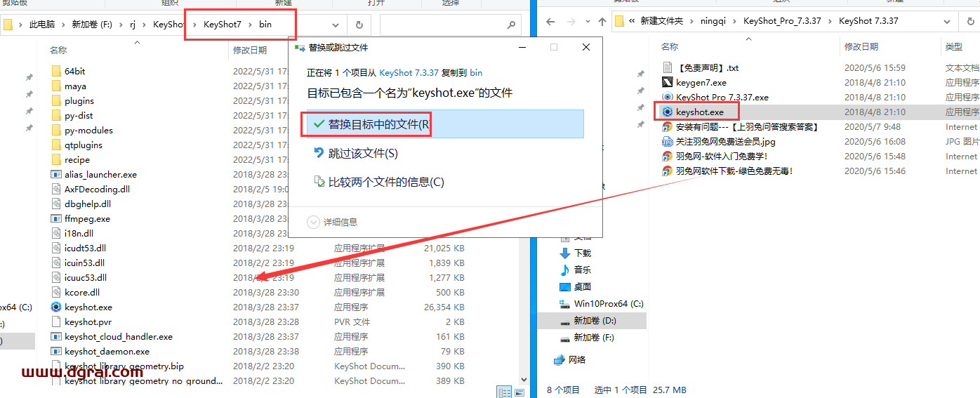The height and width of the screenshot is (398, 980).
Task: Click the search box in the bin window
Action: click(x=442, y=25)
